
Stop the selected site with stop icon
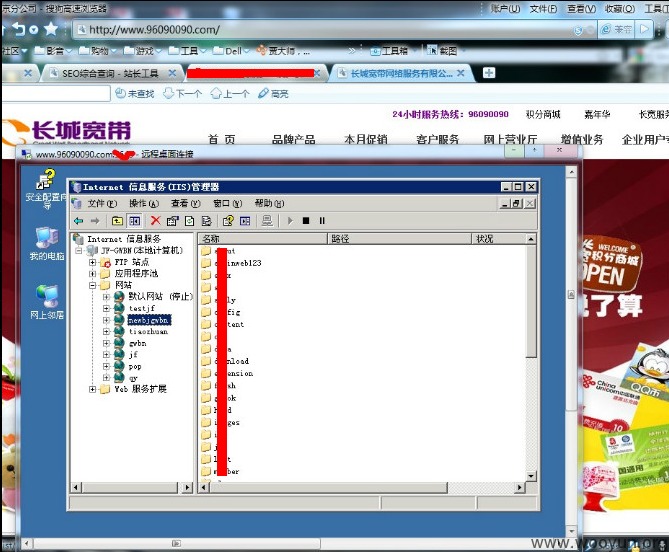306,221
